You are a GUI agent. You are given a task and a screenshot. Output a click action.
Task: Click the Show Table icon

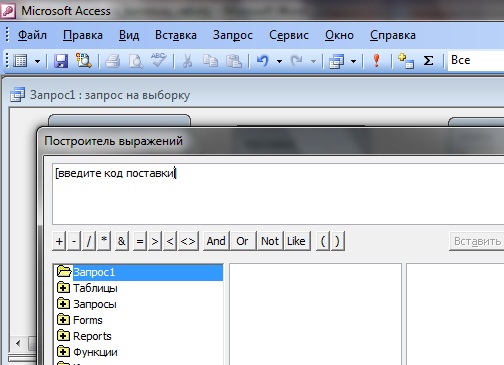point(406,61)
